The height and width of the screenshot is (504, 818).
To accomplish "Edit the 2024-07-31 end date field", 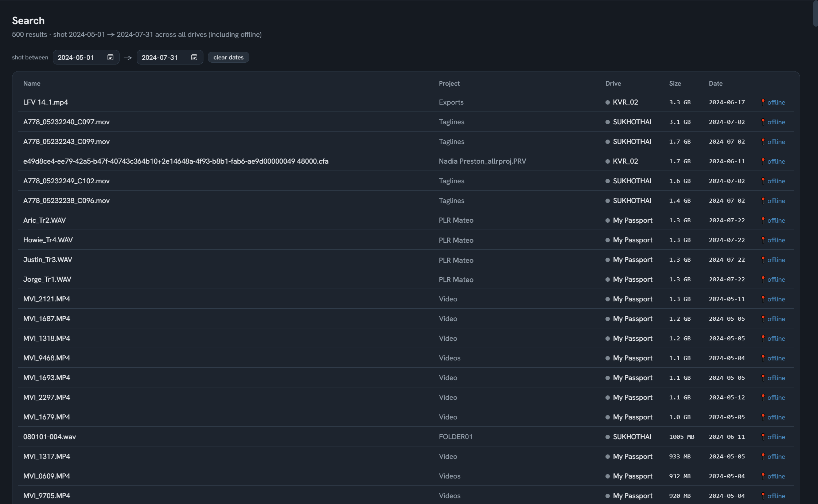I will click(170, 57).
